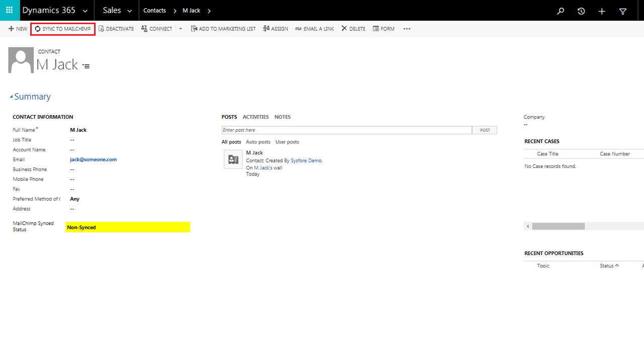This screenshot has width=644, height=362.
Task: Click Address field value
Action: 72,209
